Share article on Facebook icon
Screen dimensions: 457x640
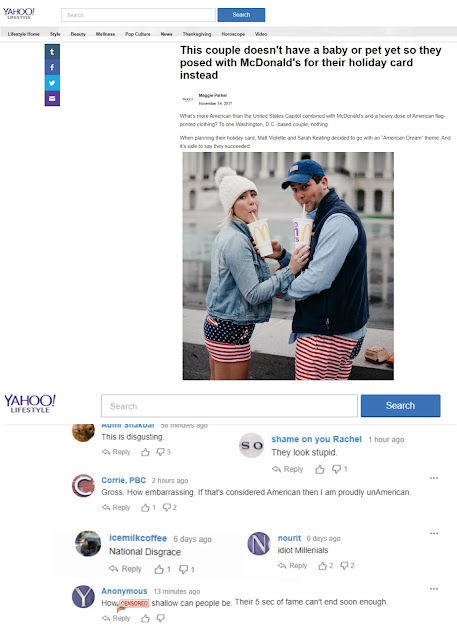[x=52, y=67]
